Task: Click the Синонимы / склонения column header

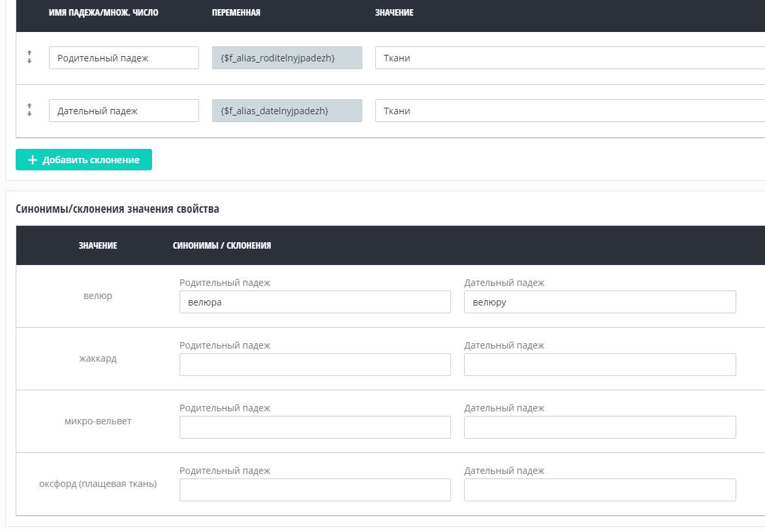Action: pyautogui.click(x=222, y=246)
